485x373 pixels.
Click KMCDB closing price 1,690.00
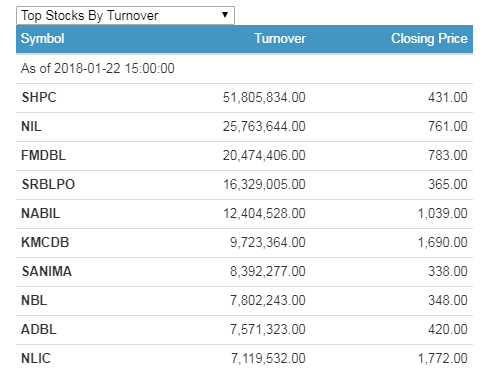443,242
